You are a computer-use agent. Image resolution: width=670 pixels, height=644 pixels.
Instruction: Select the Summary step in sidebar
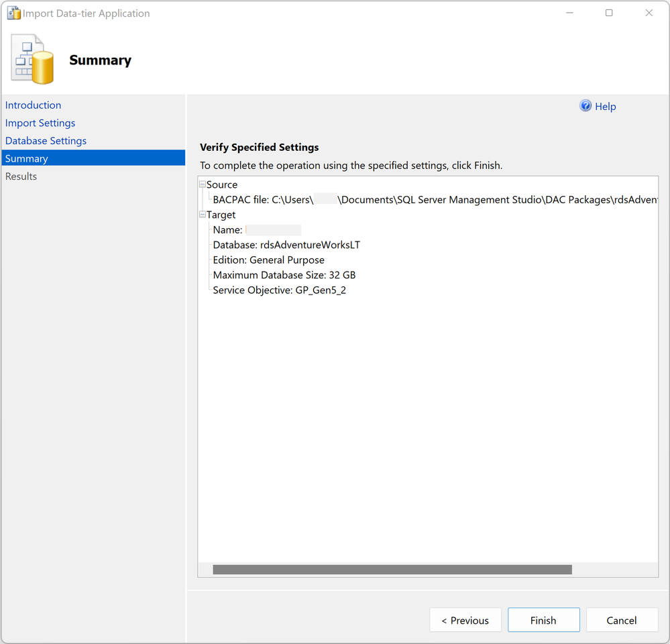coord(93,158)
